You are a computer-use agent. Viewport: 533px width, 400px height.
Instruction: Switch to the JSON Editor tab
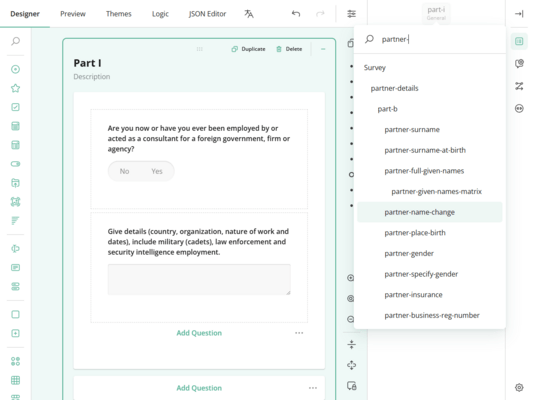click(207, 14)
